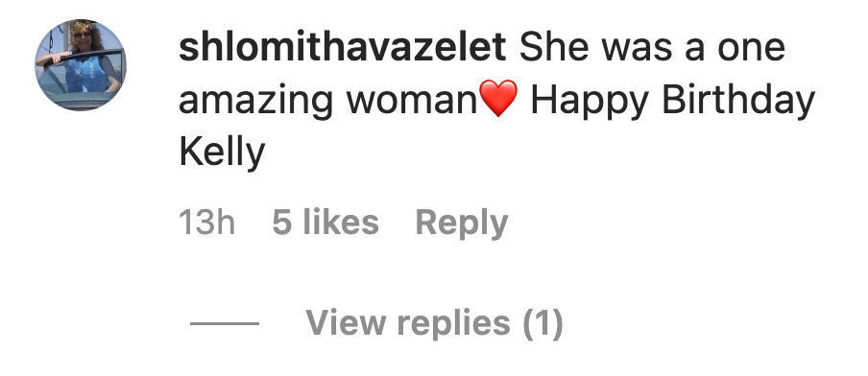Show the hidden reply thread
This screenshot has width=868, height=376.
coord(435,322)
